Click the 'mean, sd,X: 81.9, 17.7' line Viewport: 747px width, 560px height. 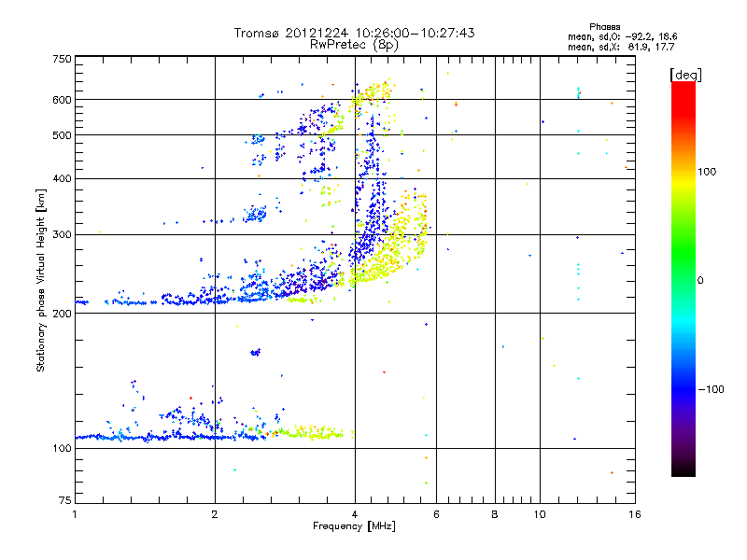click(x=621, y=47)
